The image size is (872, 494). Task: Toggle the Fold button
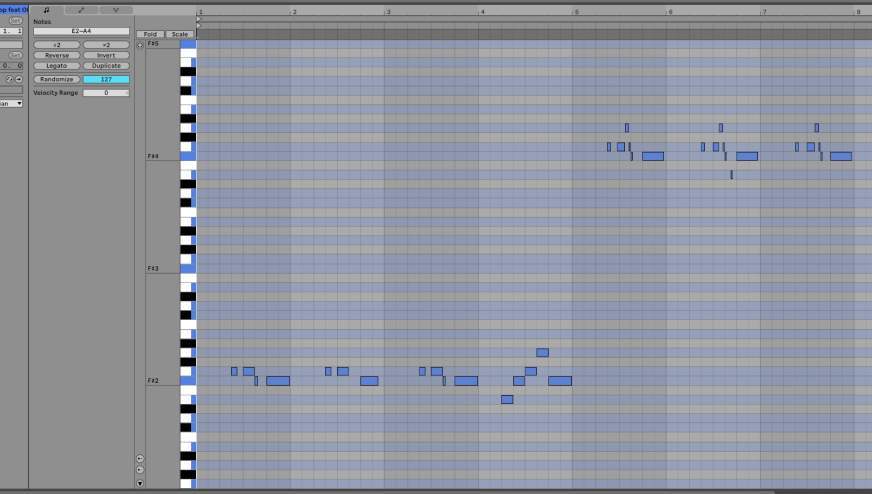[150, 34]
